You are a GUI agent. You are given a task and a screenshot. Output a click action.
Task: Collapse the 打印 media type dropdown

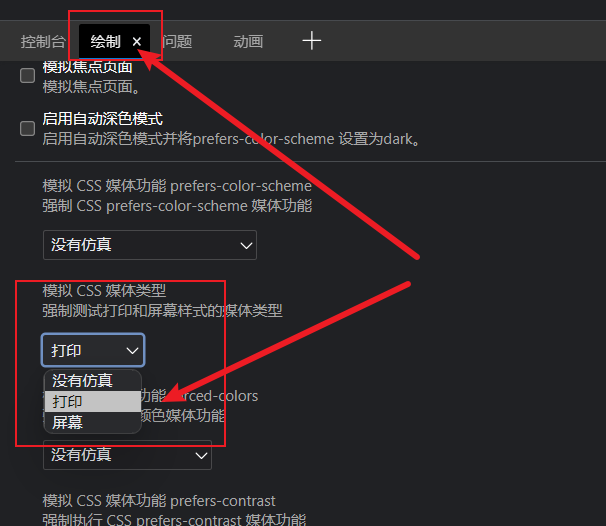tap(93, 350)
